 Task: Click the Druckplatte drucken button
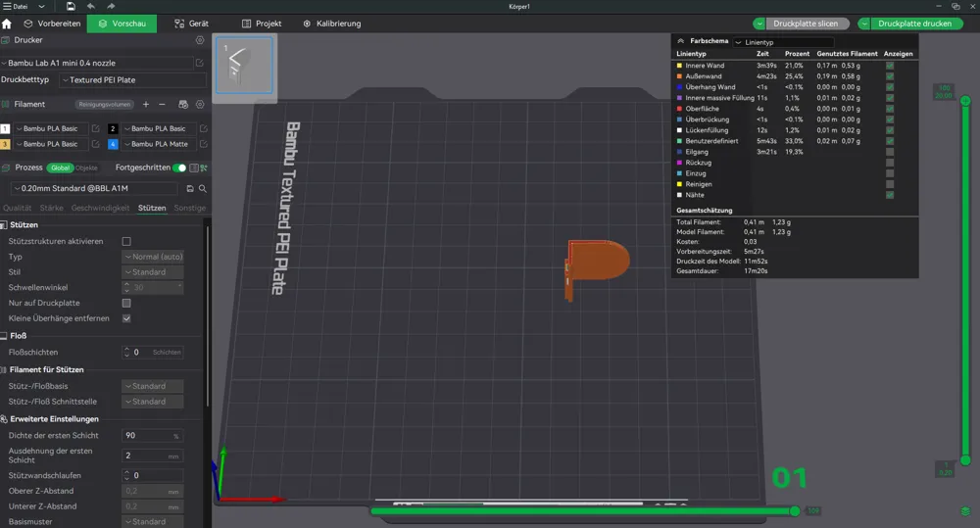point(915,24)
